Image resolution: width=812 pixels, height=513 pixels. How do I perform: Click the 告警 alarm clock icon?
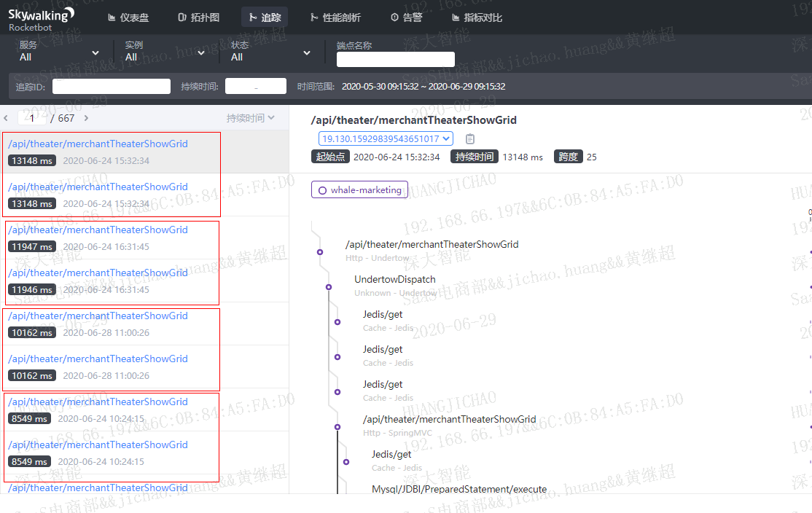point(394,17)
